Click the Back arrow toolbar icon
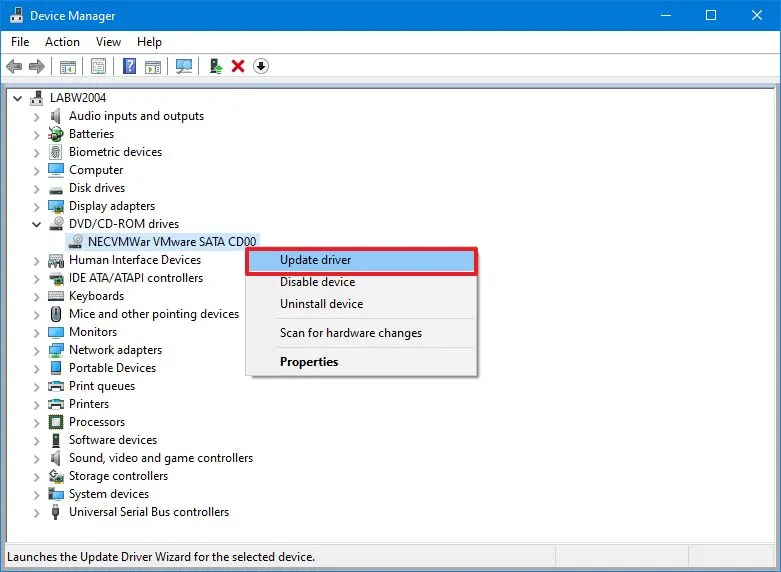Screen dimensions: 781x572 point(14,66)
